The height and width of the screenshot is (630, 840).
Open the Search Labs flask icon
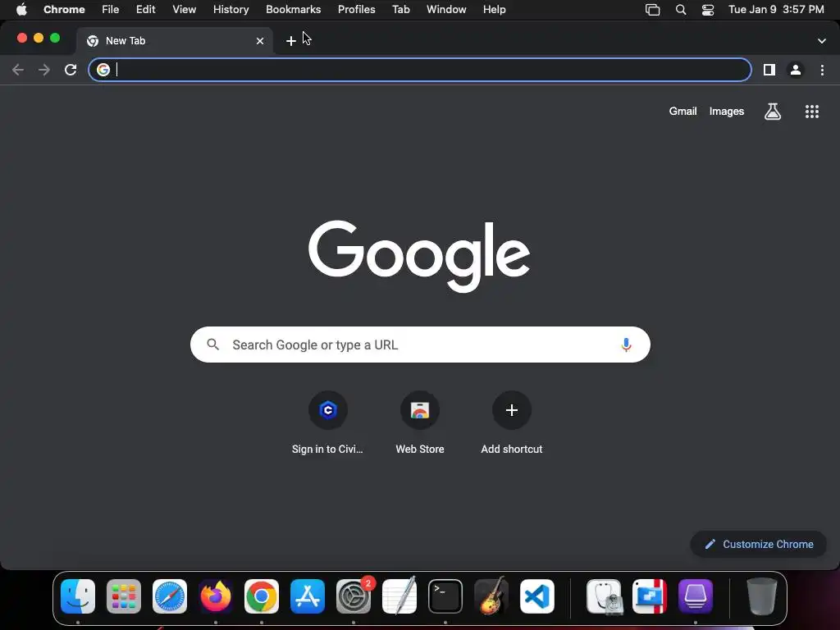tap(773, 112)
